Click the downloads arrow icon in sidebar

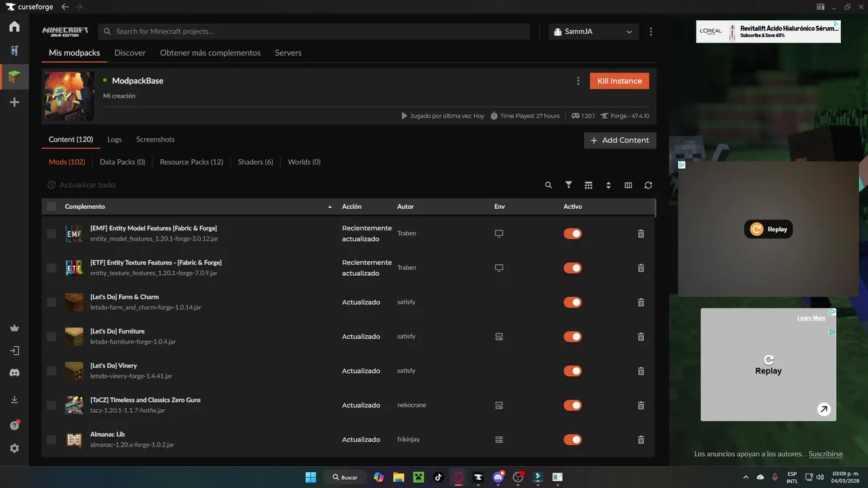14,400
